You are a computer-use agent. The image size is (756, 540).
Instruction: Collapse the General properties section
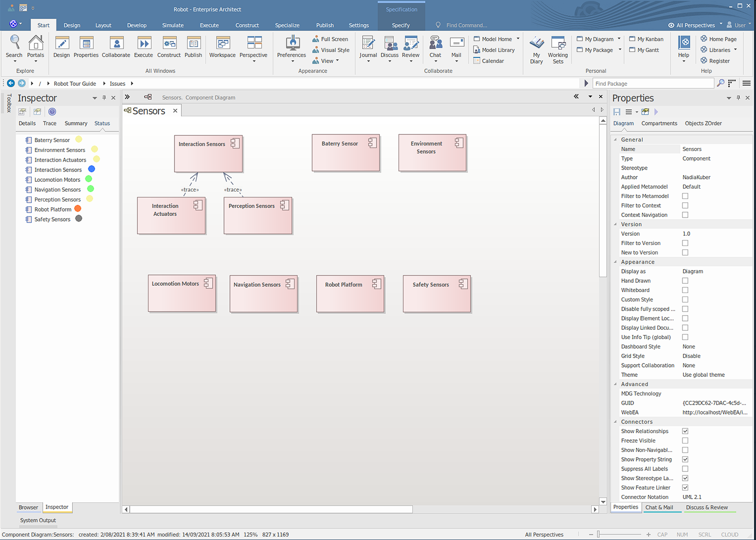click(x=615, y=140)
